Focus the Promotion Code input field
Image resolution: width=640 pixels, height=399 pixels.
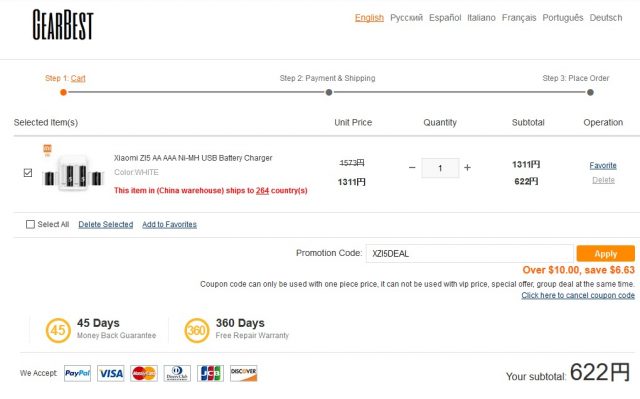[470, 253]
